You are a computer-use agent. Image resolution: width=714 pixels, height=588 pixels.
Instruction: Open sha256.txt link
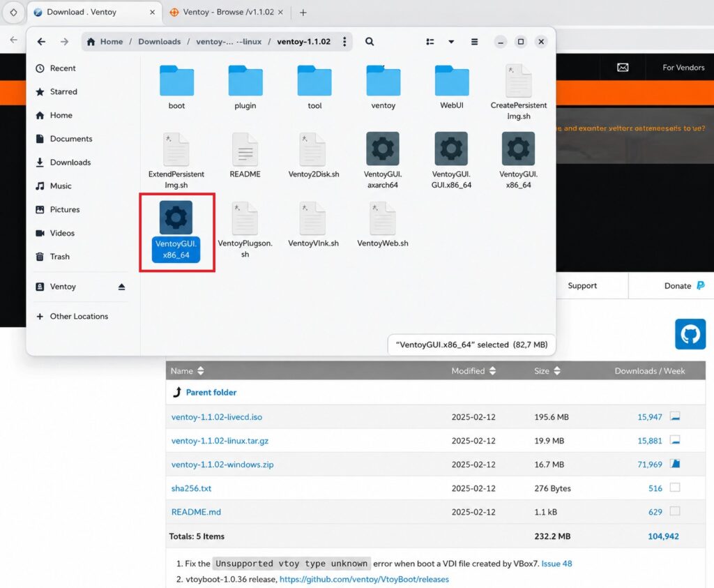tap(191, 488)
